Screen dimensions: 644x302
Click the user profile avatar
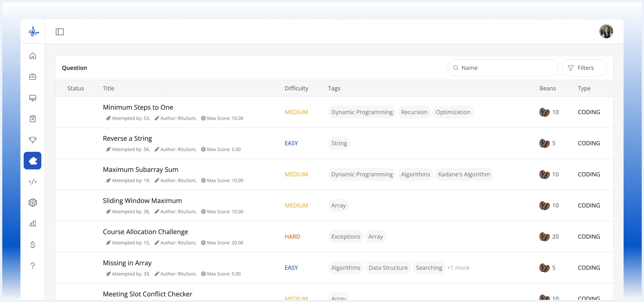click(x=606, y=32)
